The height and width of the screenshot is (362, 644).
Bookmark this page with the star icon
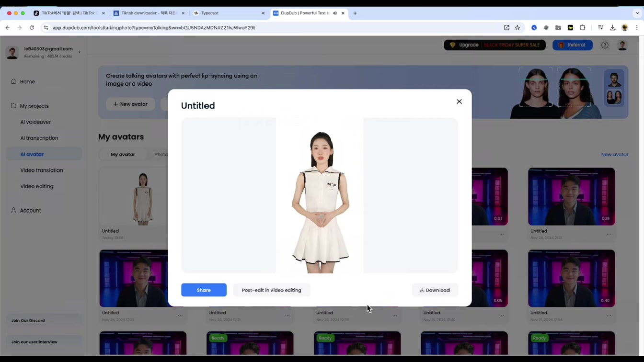point(517,28)
